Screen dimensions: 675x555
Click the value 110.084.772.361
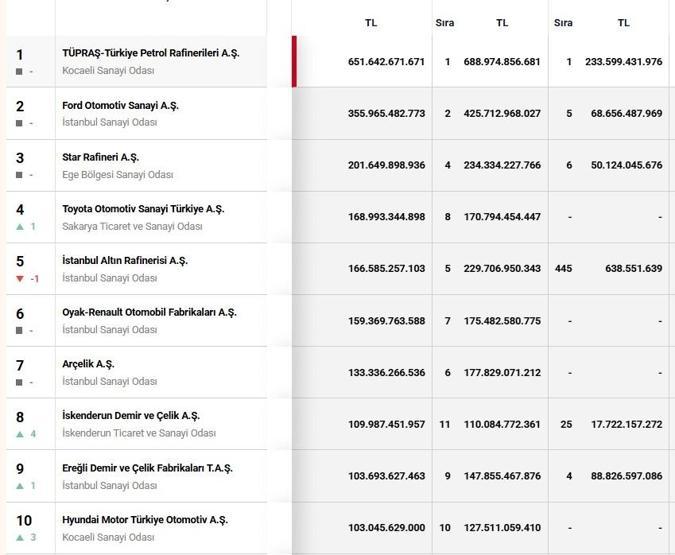tap(502, 425)
